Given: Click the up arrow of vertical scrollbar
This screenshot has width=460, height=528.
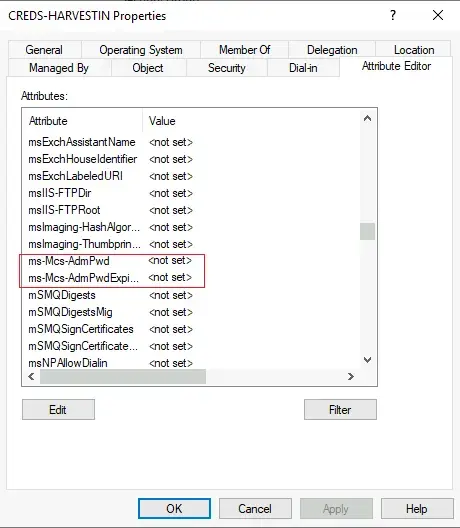Looking at the screenshot, I should point(367,119).
